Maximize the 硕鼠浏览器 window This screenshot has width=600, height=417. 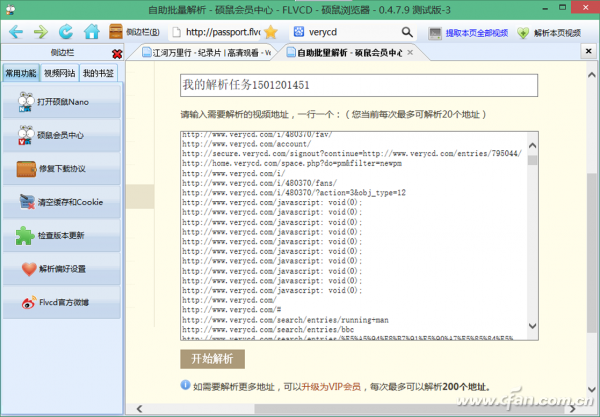(562, 7)
